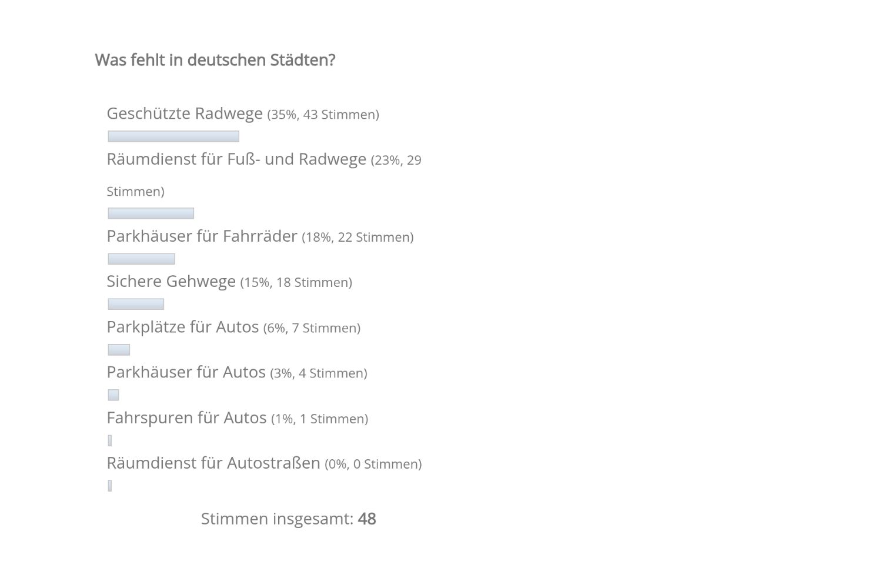Click the result bar under 'Parkplätze für Autos'

pos(119,350)
